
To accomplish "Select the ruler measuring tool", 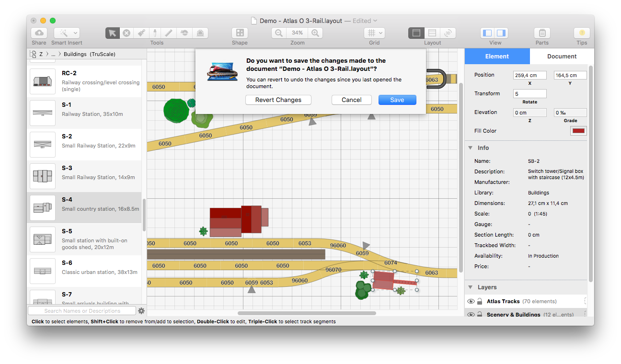I will (x=169, y=33).
